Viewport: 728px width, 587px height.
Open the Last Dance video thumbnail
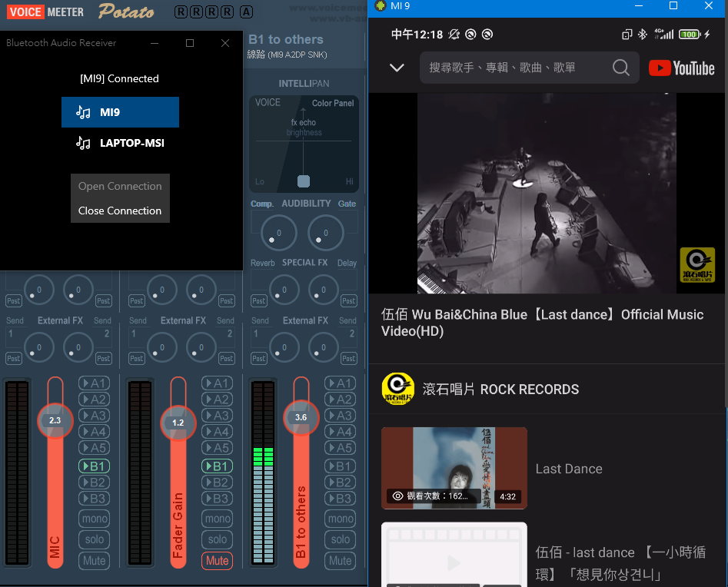pyautogui.click(x=454, y=468)
